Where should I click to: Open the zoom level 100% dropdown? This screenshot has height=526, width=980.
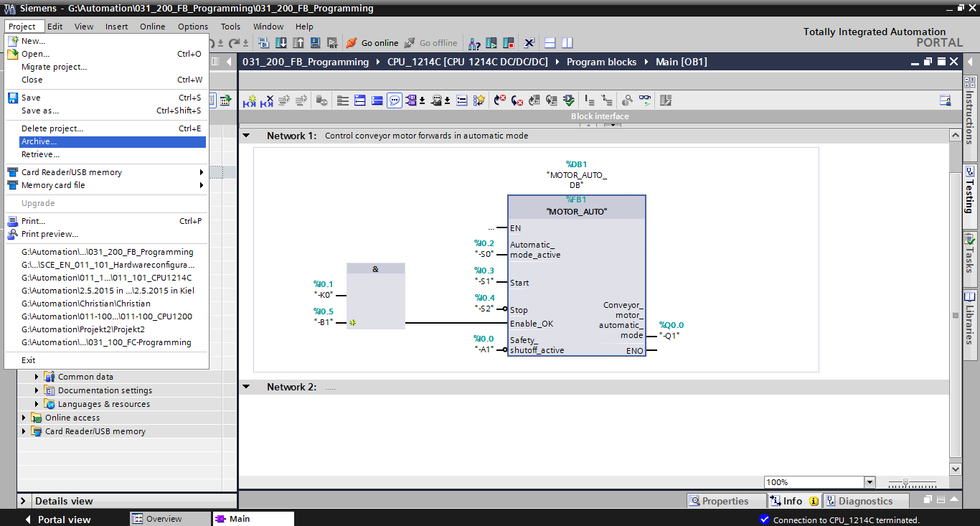tap(870, 482)
